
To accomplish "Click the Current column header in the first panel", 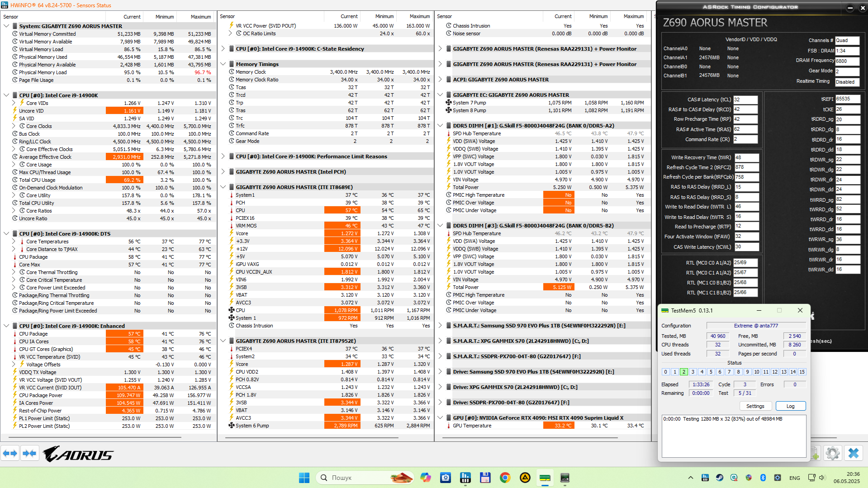I will pos(132,17).
